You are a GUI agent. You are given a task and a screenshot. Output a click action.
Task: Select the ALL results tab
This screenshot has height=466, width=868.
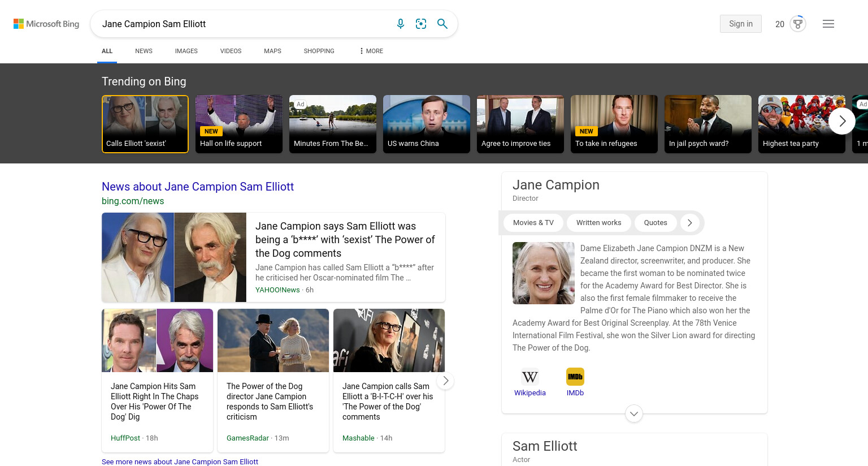coord(107,51)
